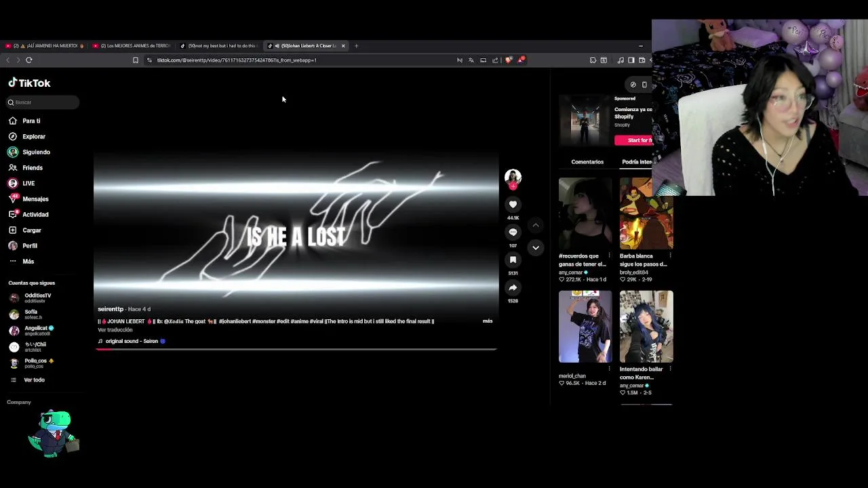The width and height of the screenshot is (868, 488).
Task: Open the Shopify sponsored ad thumbnail
Action: point(585,121)
